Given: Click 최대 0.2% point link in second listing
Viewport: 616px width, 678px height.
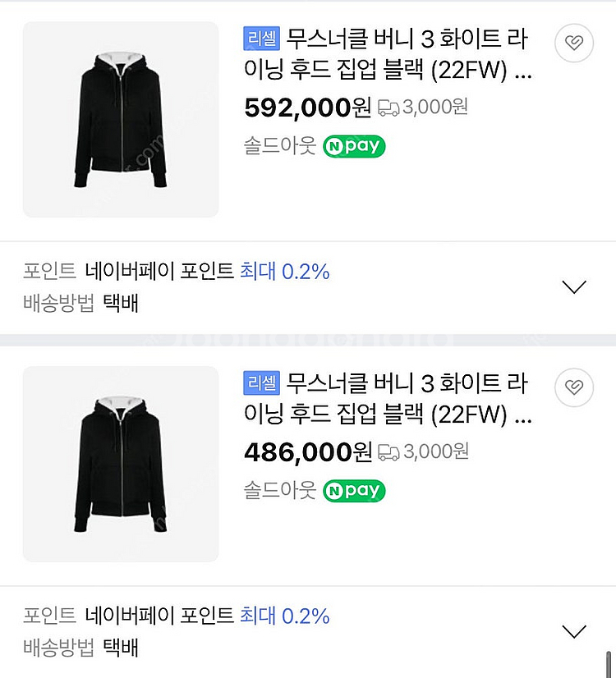Looking at the screenshot, I should click(284, 616).
